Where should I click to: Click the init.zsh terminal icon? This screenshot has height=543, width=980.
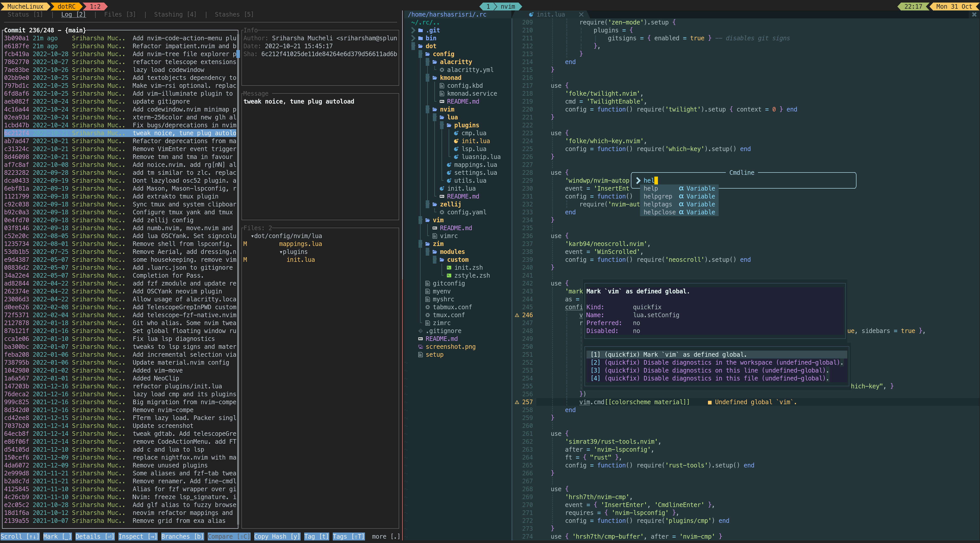tap(449, 268)
